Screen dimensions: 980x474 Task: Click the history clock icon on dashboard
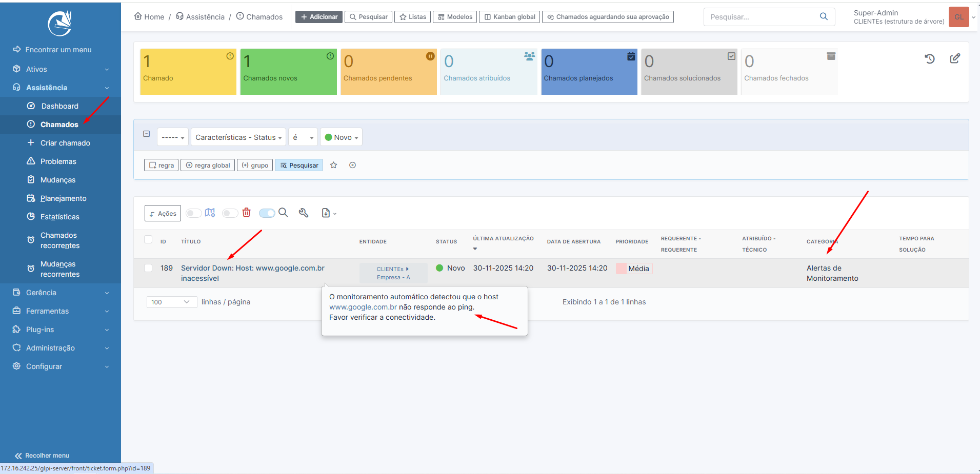(x=930, y=59)
